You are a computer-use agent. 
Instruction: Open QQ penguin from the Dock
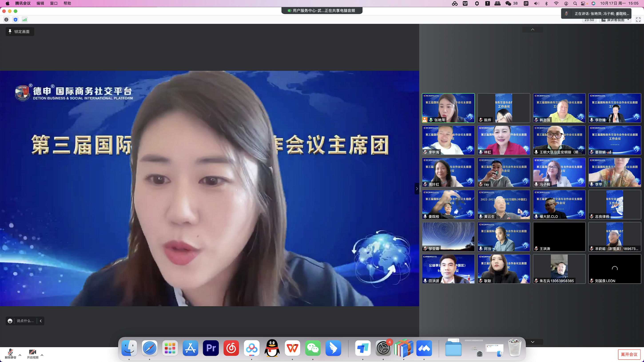pyautogui.click(x=272, y=348)
